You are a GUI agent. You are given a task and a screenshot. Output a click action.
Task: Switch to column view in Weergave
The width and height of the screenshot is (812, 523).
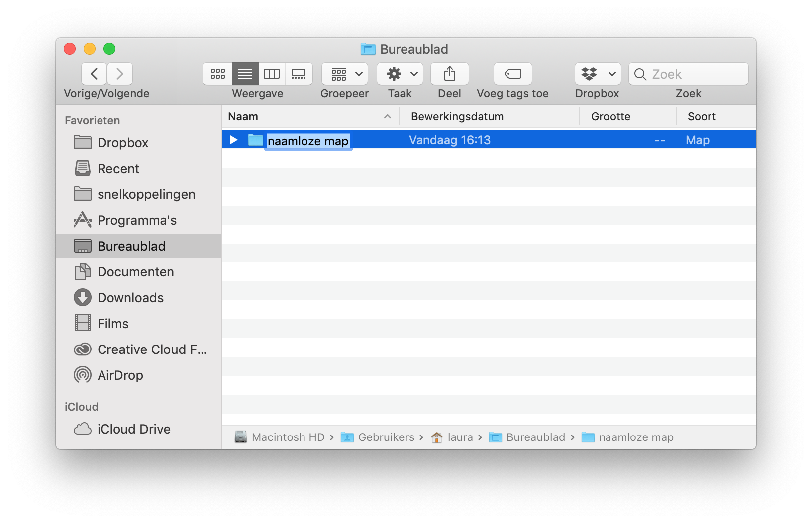[x=272, y=73]
